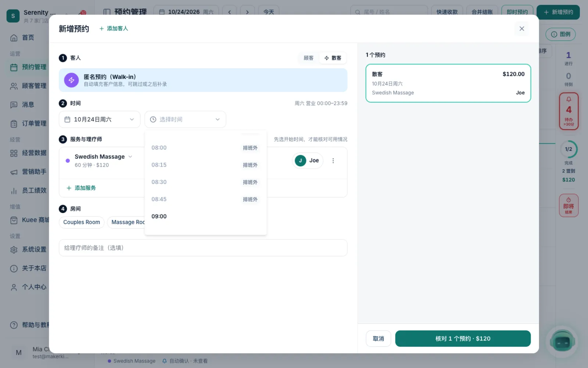
Task: Open the 选择时间 time dropdown
Action: [x=185, y=120]
